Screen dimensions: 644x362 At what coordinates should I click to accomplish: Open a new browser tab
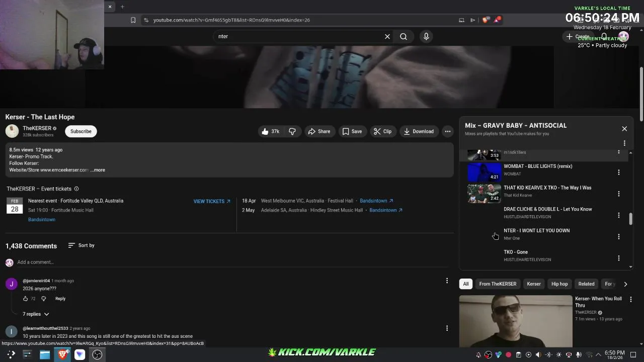[122, 7]
